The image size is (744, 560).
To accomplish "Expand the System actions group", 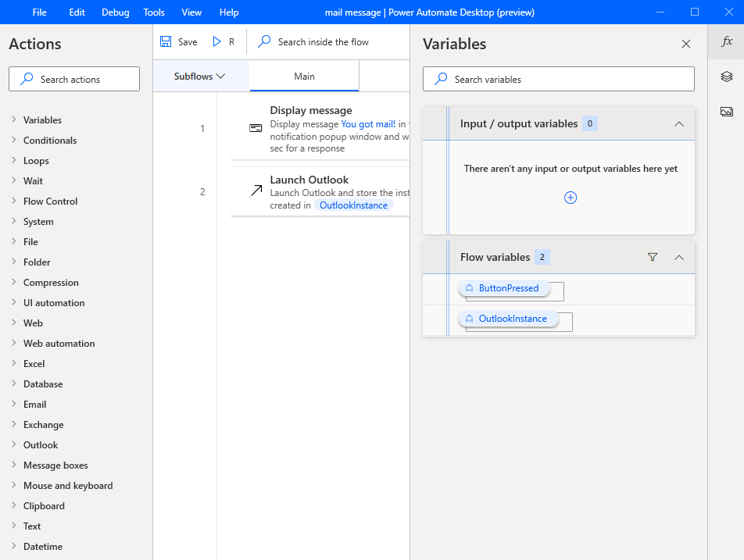I will pos(14,222).
